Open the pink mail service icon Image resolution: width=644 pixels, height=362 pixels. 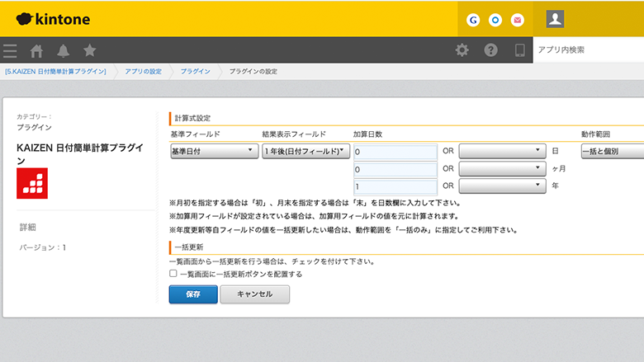coord(518,20)
